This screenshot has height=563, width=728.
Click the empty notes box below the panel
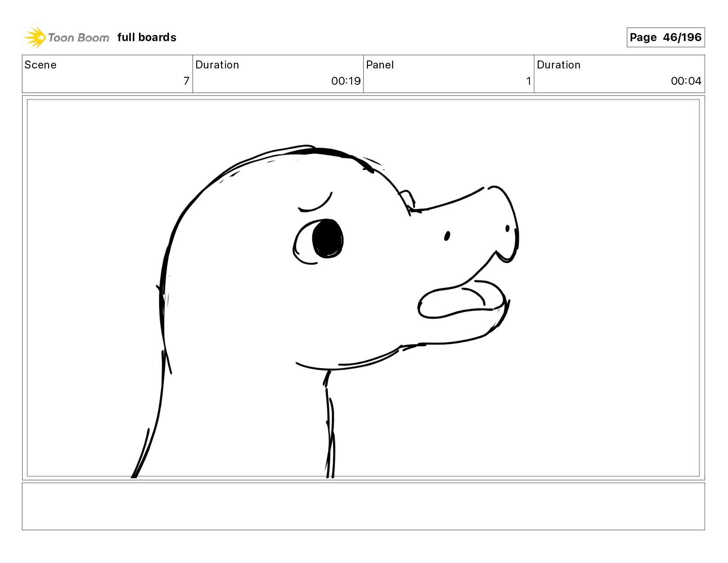pyautogui.click(x=364, y=506)
